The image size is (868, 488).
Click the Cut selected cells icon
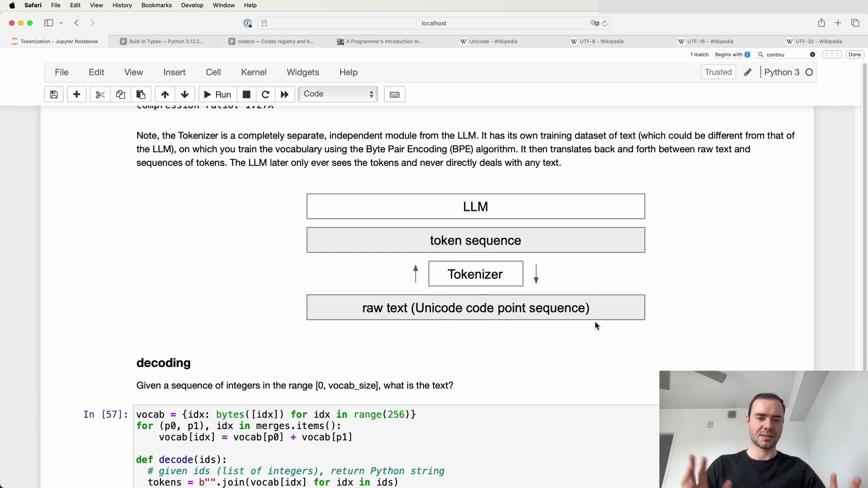pyautogui.click(x=100, y=94)
